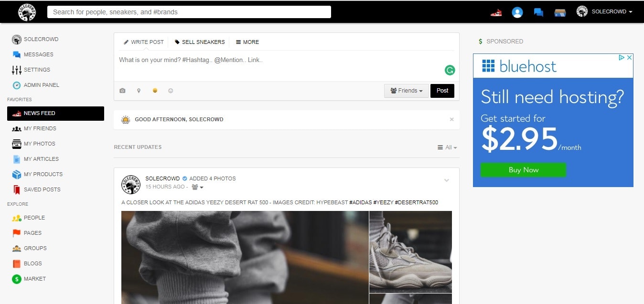Image resolution: width=644 pixels, height=304 pixels.
Task: Click the SETTINGS sliders icon
Action: pyautogui.click(x=17, y=70)
